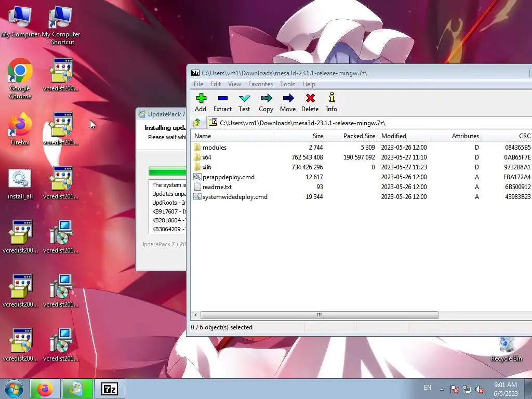This screenshot has width=532, height=399.
Task: Open the Info toolbar button
Action: click(x=331, y=102)
